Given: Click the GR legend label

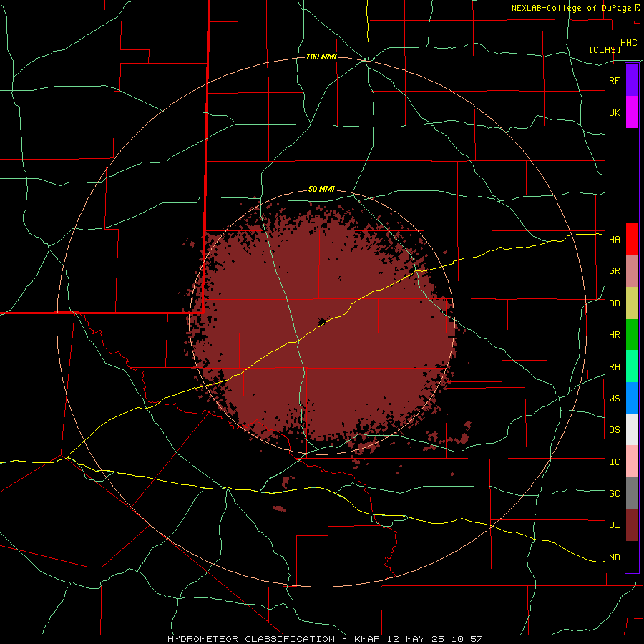Looking at the screenshot, I should click(x=614, y=271).
